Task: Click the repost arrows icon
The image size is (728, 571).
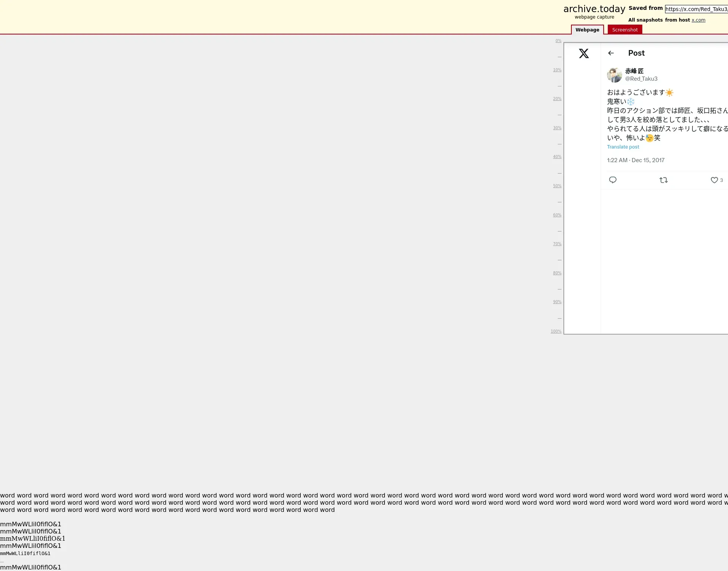Action: [664, 180]
